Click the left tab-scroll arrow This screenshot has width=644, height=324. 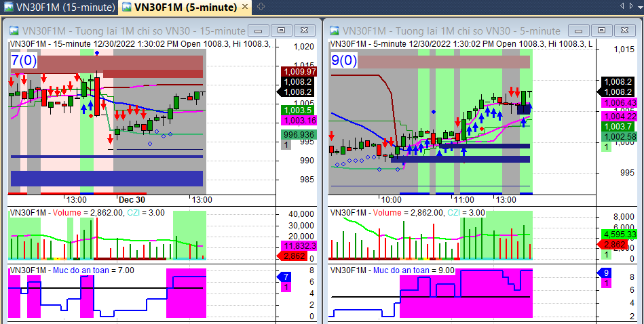(x=622, y=5)
